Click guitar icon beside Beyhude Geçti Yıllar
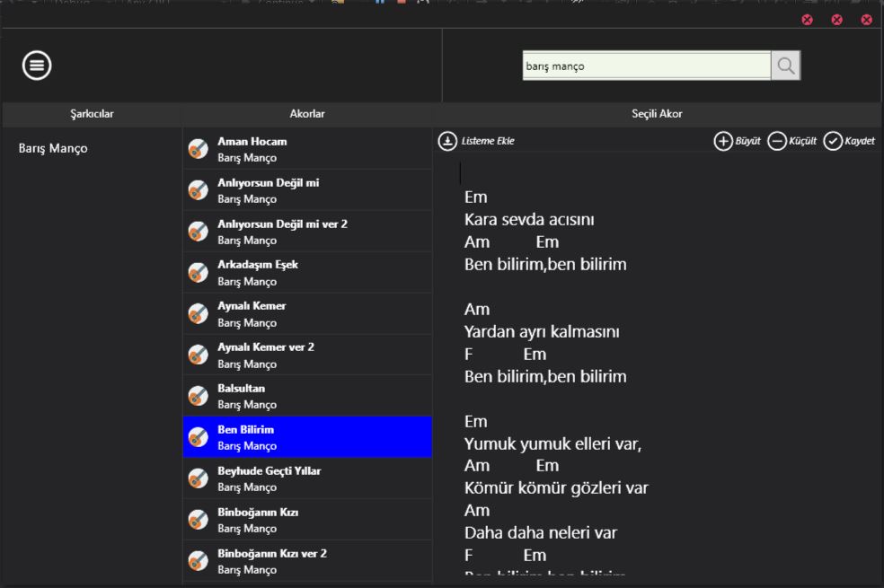 pyautogui.click(x=199, y=478)
